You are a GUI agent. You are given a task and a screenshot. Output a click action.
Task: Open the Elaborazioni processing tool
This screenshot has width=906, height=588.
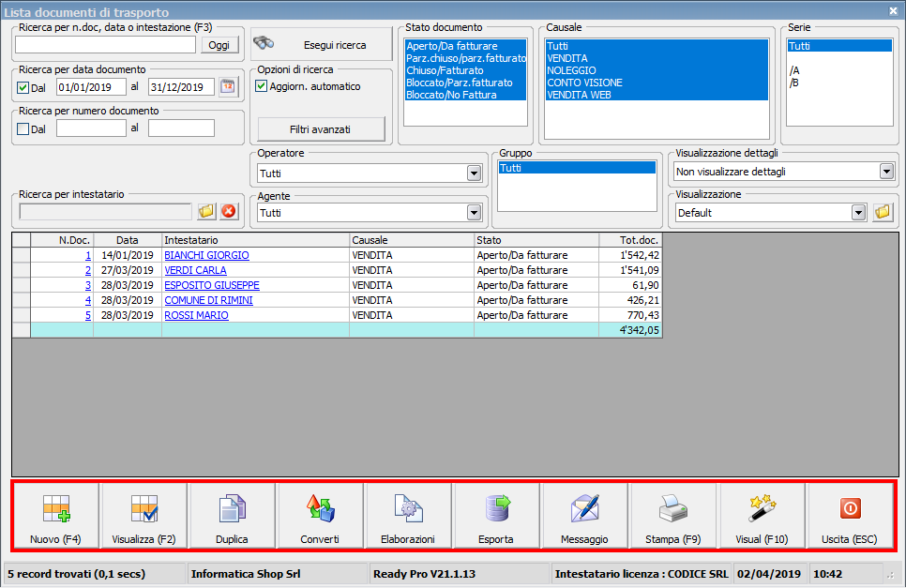[x=408, y=516]
